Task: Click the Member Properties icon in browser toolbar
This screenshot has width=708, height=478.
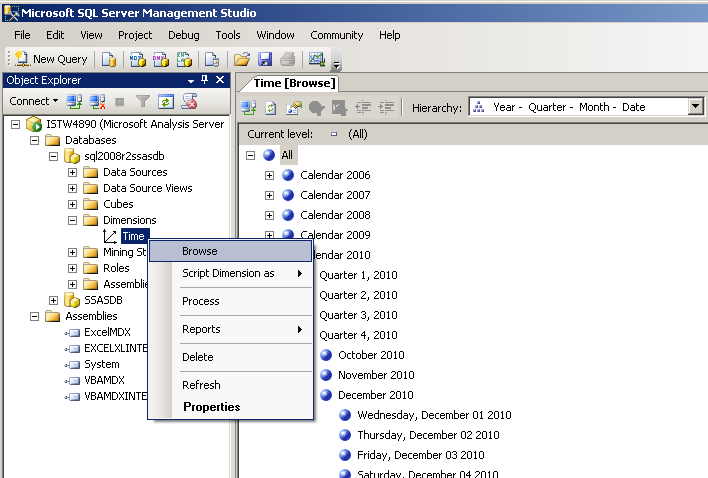Action: 317,108
